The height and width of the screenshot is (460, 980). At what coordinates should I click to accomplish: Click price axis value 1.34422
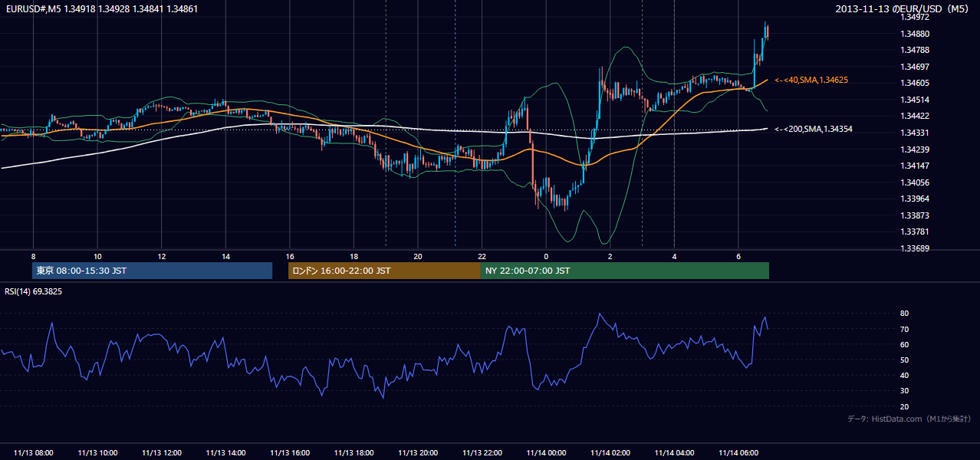(x=915, y=116)
